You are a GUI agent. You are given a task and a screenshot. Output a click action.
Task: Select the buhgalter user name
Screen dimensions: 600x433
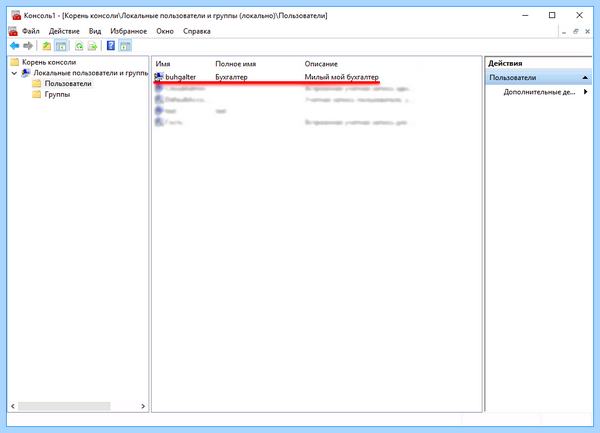tap(181, 77)
